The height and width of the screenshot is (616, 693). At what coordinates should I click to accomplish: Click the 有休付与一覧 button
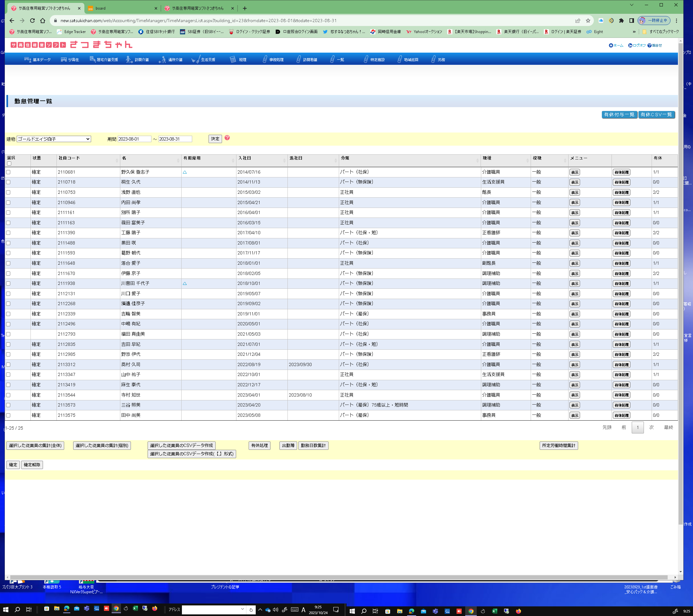pos(619,115)
